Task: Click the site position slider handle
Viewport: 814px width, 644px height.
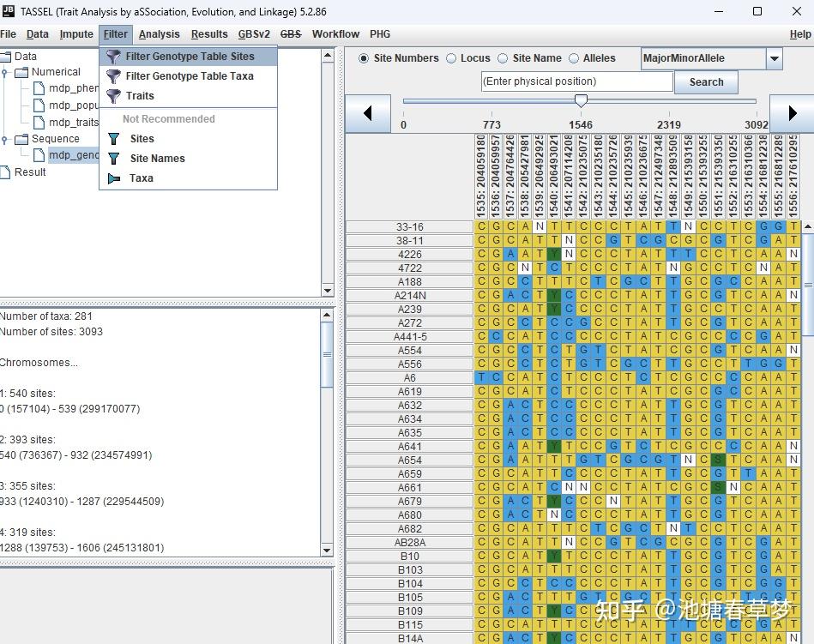Action: [581, 100]
